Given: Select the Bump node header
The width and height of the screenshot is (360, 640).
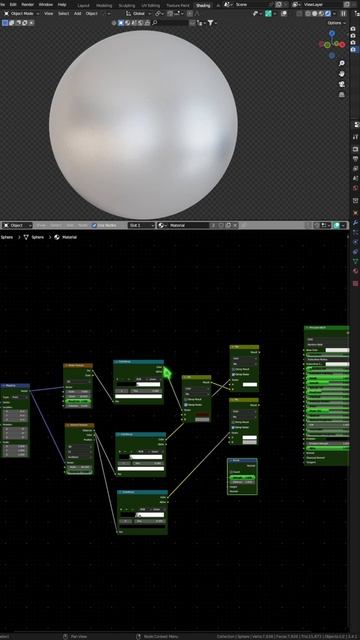Looking at the screenshot, I should [x=242, y=460].
